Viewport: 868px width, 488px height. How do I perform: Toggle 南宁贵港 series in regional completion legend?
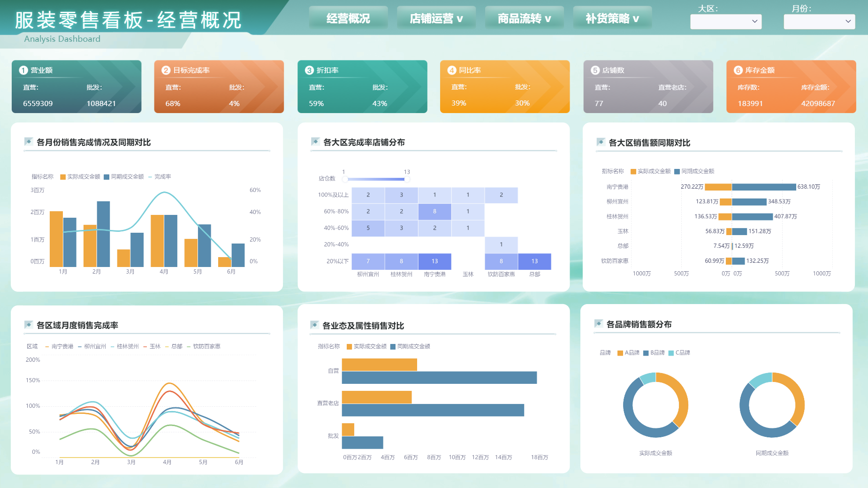tap(59, 346)
